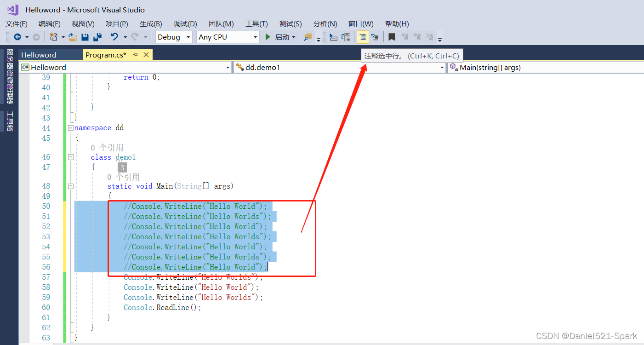Click the 0 个引用 link above Main

pyautogui.click(x=124, y=177)
